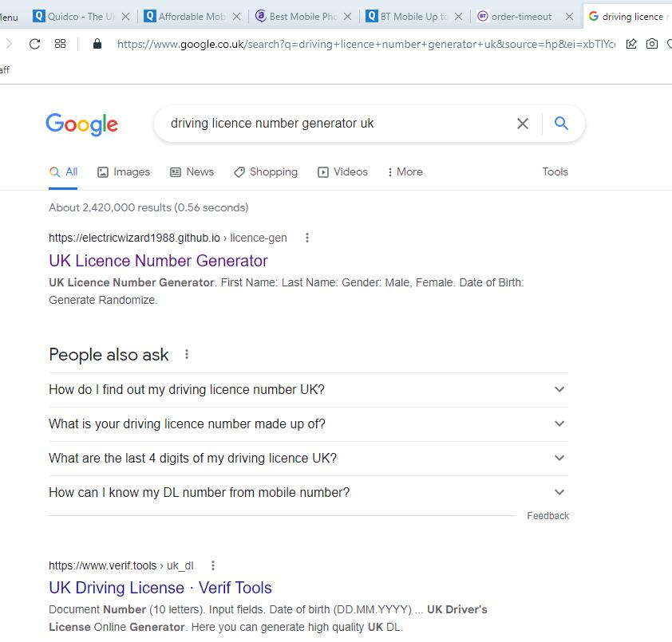672x642 pixels.
Task: Close the Quidco tab
Action: 125,17
